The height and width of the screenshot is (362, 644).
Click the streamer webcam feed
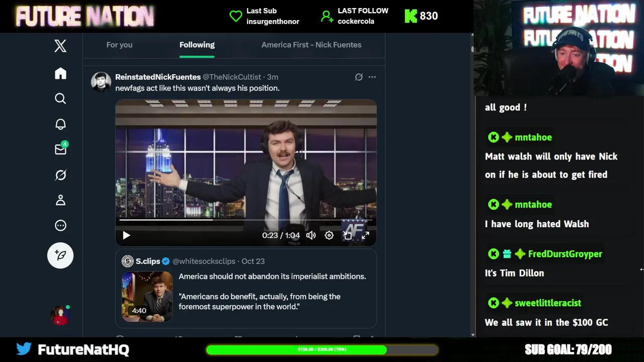tap(559, 48)
